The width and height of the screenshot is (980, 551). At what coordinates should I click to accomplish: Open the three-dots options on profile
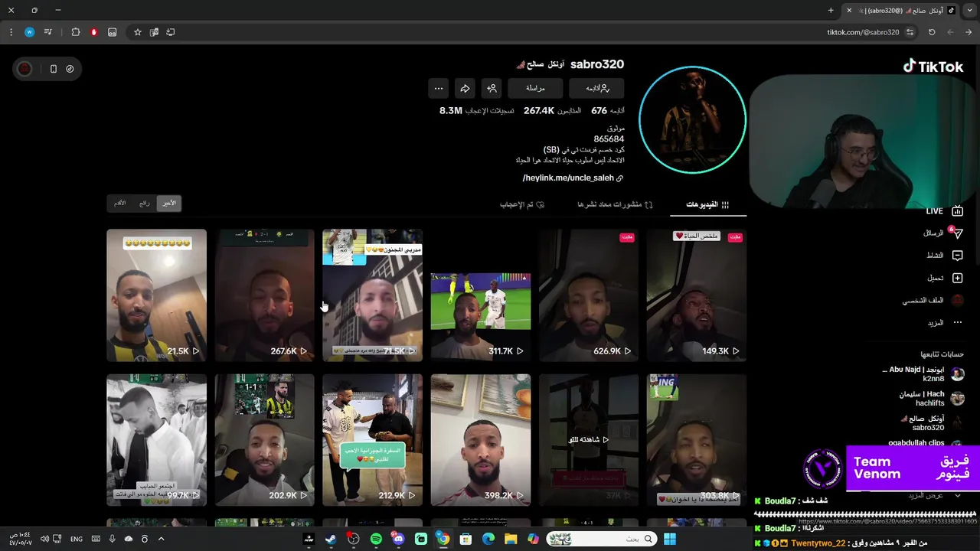(x=438, y=88)
